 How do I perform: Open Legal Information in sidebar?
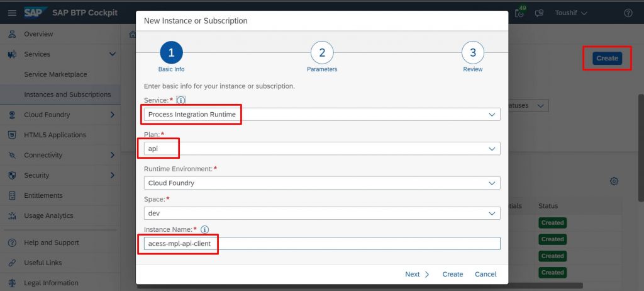click(51, 283)
